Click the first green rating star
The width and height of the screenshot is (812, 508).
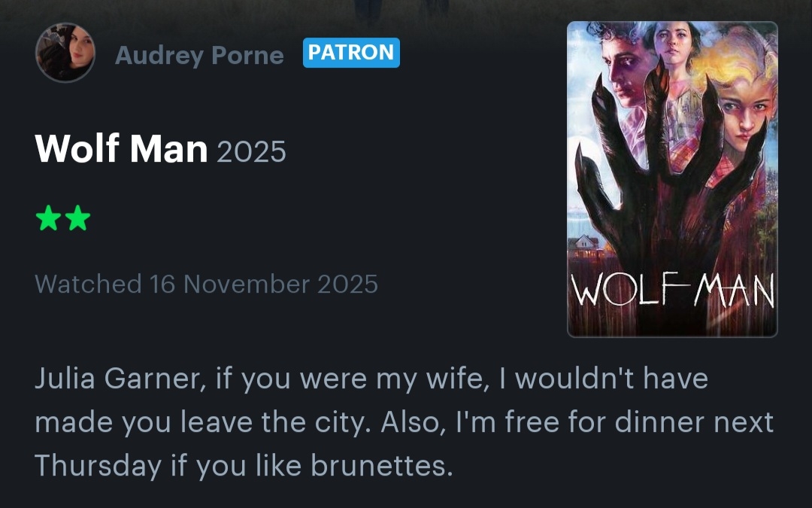(49, 217)
